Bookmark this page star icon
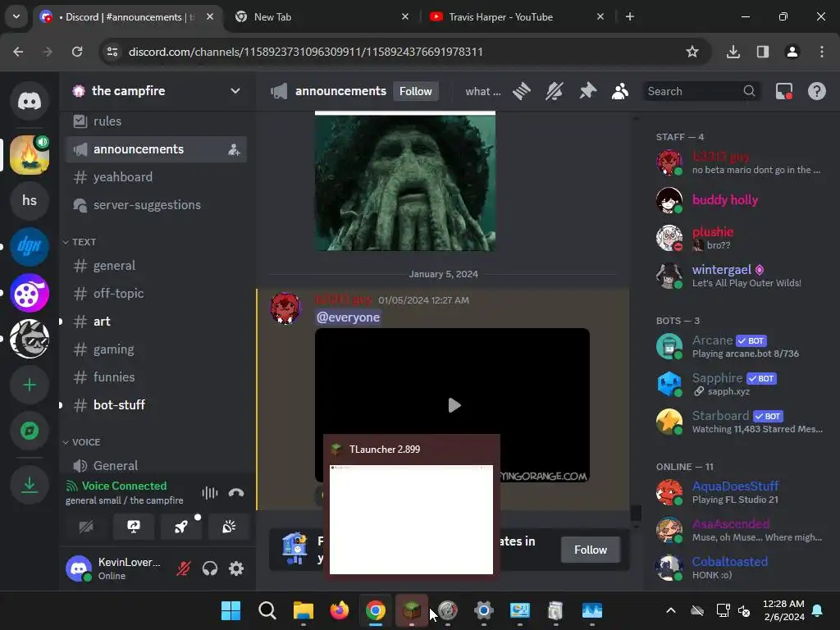840x630 pixels. point(692,52)
